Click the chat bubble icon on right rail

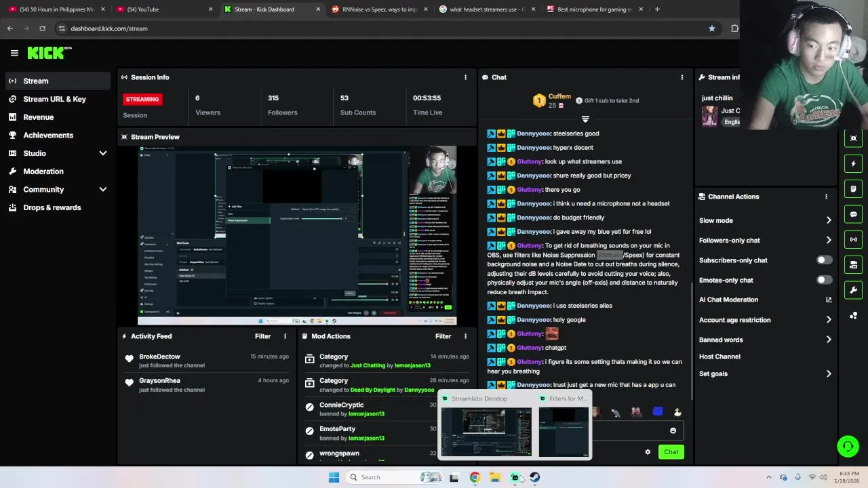click(853, 214)
